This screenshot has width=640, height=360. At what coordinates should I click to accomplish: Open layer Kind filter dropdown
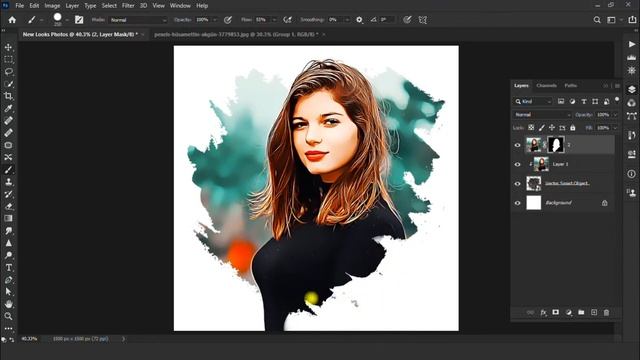point(533,101)
